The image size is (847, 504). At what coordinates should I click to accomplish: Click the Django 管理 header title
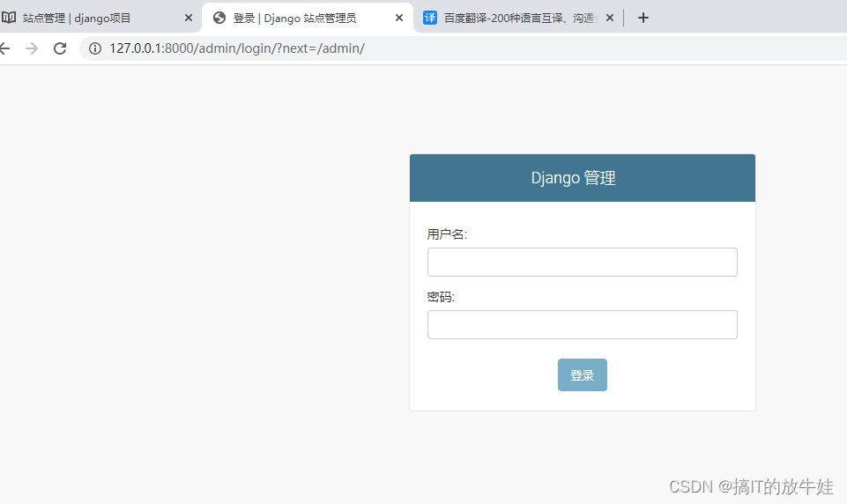point(573,178)
